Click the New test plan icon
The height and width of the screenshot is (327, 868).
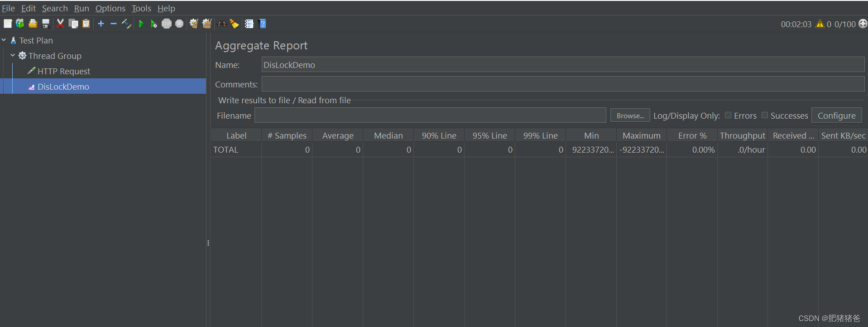coord(8,24)
